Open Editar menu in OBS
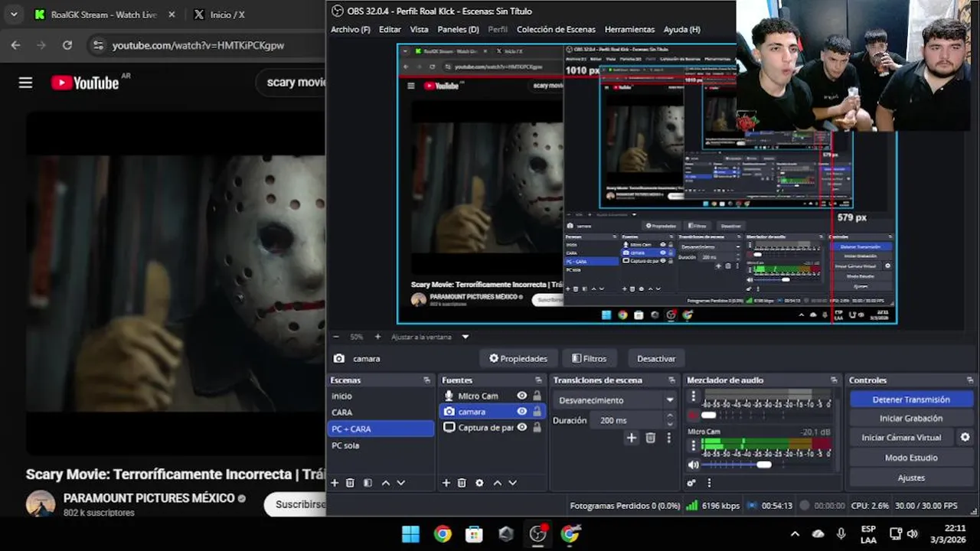Image resolution: width=980 pixels, height=551 pixels. (390, 29)
